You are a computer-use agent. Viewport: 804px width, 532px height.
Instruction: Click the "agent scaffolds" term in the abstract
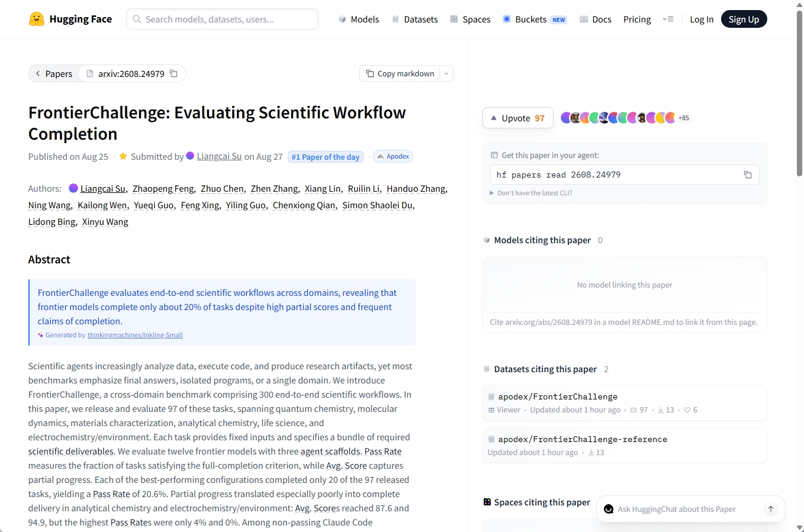click(x=330, y=451)
